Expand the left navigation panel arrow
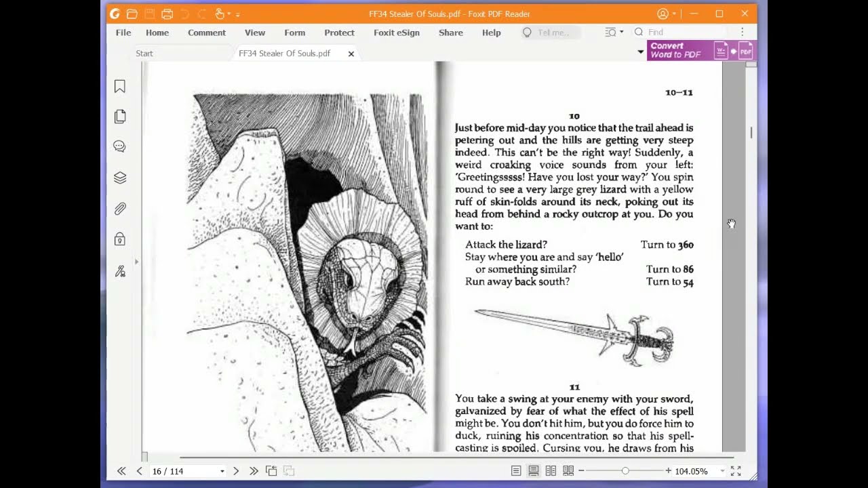Screen dimensions: 868x488 coord(136,262)
